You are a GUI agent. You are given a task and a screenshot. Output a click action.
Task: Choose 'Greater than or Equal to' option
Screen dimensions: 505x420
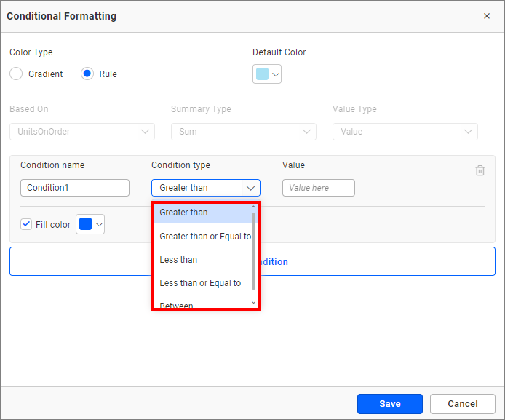204,237
